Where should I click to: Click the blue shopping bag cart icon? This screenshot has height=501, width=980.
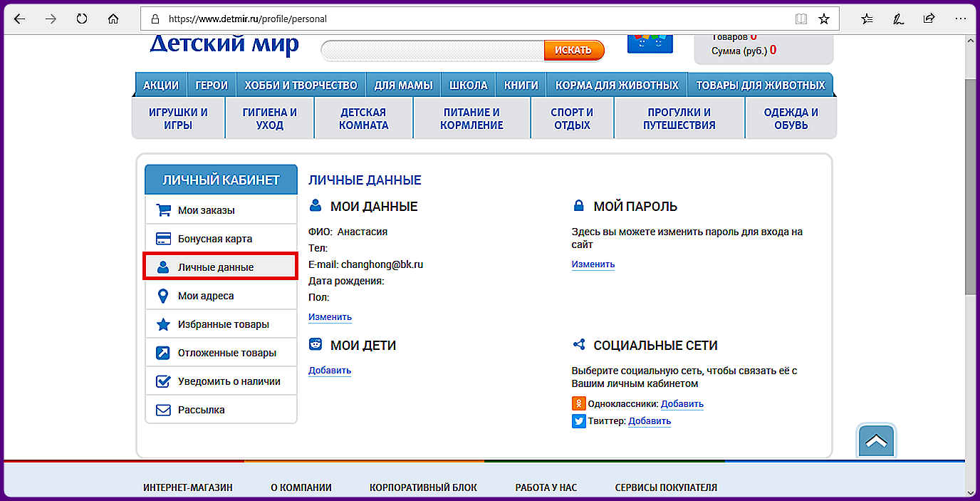(x=650, y=44)
